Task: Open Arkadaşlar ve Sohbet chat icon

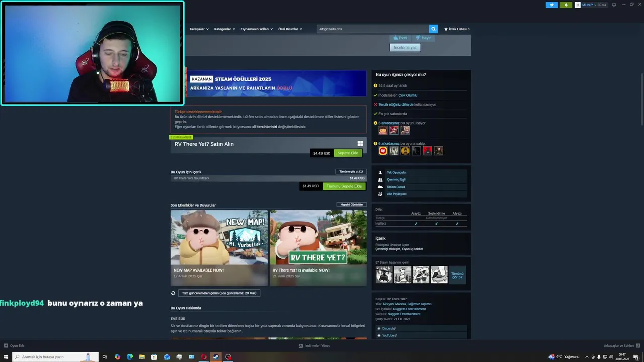Action: coord(638,346)
